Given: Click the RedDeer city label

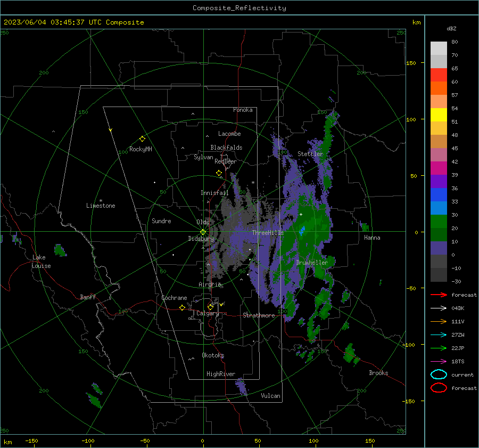Looking at the screenshot, I should click(x=226, y=161).
